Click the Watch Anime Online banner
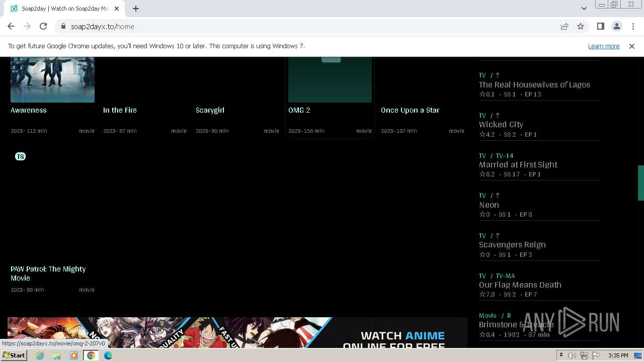 pyautogui.click(x=237, y=332)
